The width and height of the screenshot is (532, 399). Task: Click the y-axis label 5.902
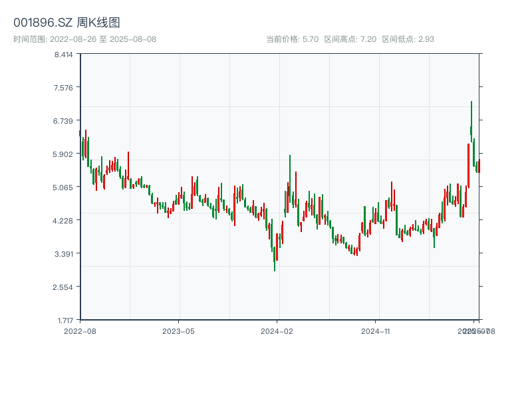pos(63,154)
